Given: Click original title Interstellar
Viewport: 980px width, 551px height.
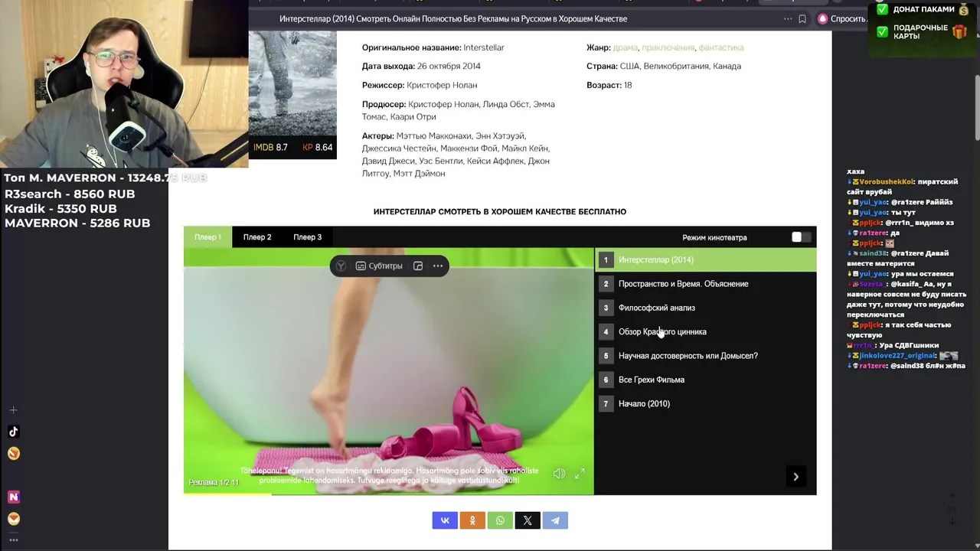Looking at the screenshot, I should pos(484,47).
